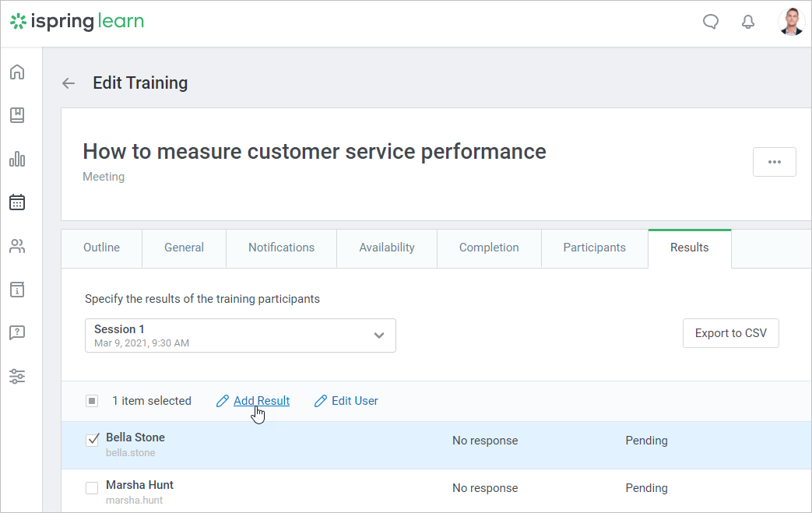Toggle the select all participants checkbox
This screenshot has height=513, width=812.
(x=92, y=401)
